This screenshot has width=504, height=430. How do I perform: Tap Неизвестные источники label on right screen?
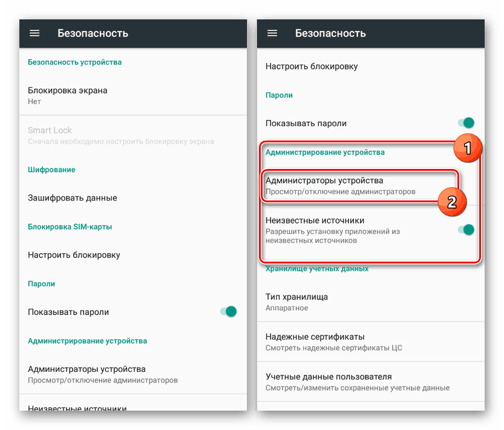click(315, 220)
